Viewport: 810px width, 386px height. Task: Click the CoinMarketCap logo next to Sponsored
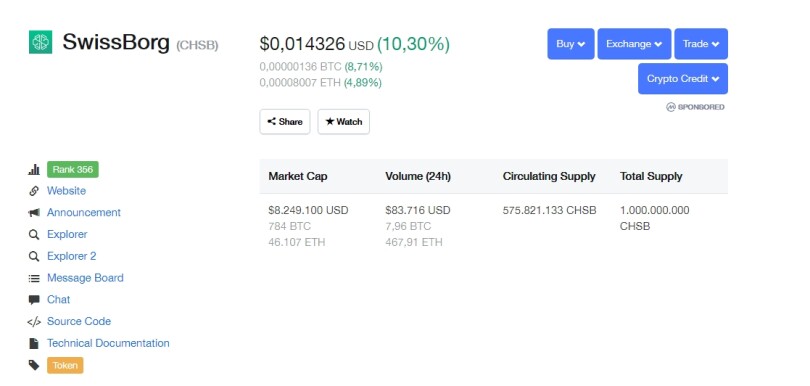point(671,107)
